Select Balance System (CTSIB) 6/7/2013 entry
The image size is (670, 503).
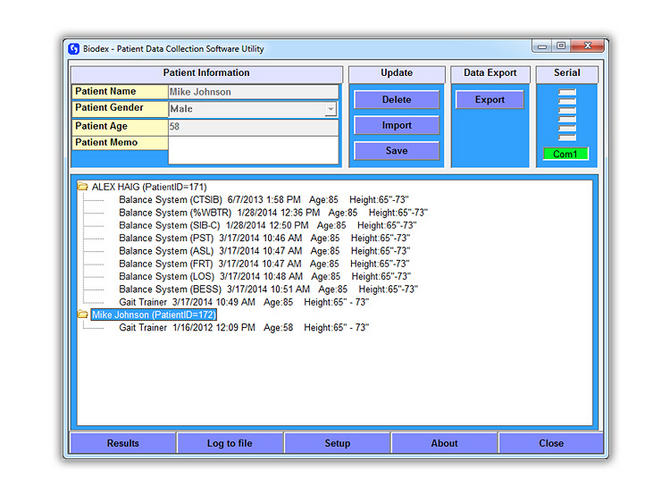pyautogui.click(x=264, y=200)
